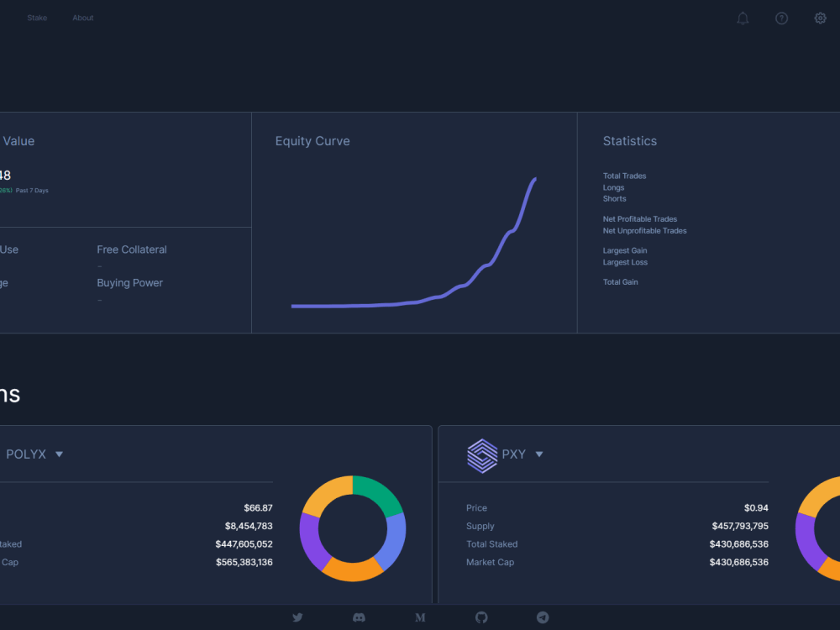This screenshot has width=840, height=630.
Task: Click the PXY Price label
Action: 476,508
